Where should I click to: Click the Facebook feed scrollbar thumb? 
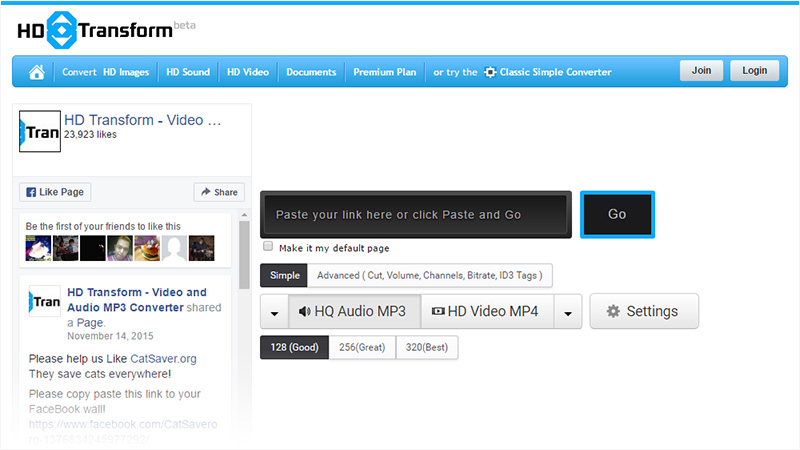244,255
